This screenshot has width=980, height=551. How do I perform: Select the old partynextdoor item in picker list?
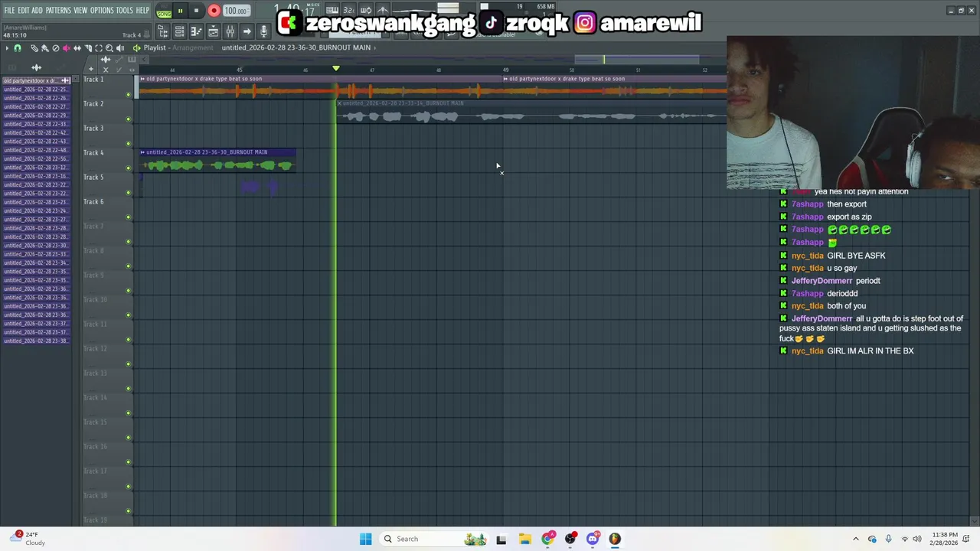point(36,80)
